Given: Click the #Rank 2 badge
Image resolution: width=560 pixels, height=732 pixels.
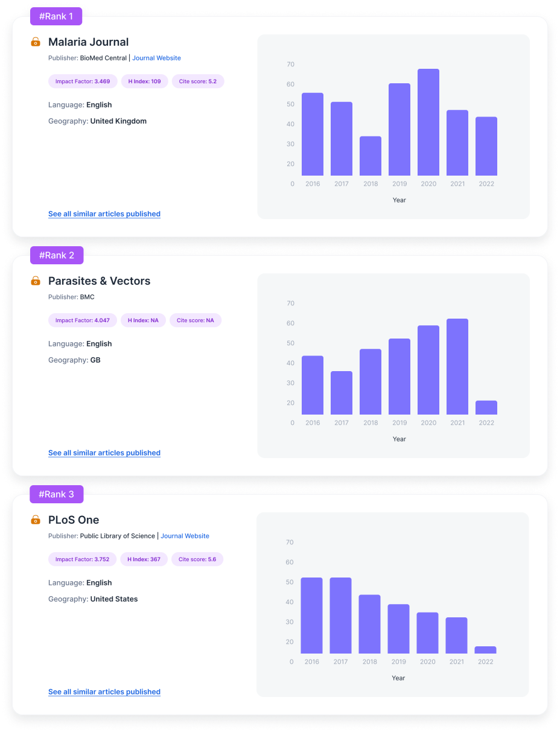Looking at the screenshot, I should point(57,255).
